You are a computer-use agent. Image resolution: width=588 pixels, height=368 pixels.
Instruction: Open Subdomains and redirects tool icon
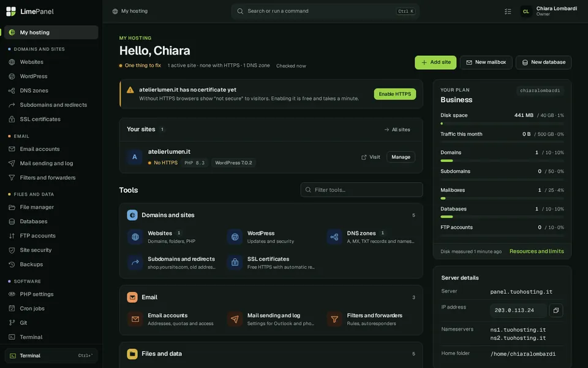click(135, 263)
